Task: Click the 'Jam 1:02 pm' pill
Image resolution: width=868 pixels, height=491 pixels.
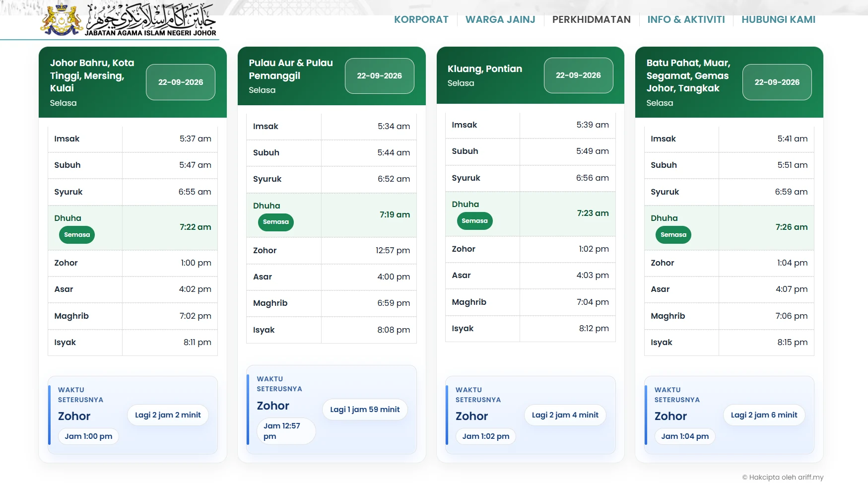Action: pyautogui.click(x=486, y=436)
